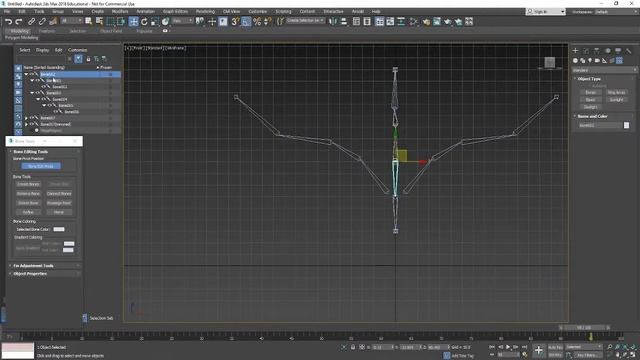Collapse the Bone005 tree branch
This screenshot has height=360, width=640.
click(44, 105)
